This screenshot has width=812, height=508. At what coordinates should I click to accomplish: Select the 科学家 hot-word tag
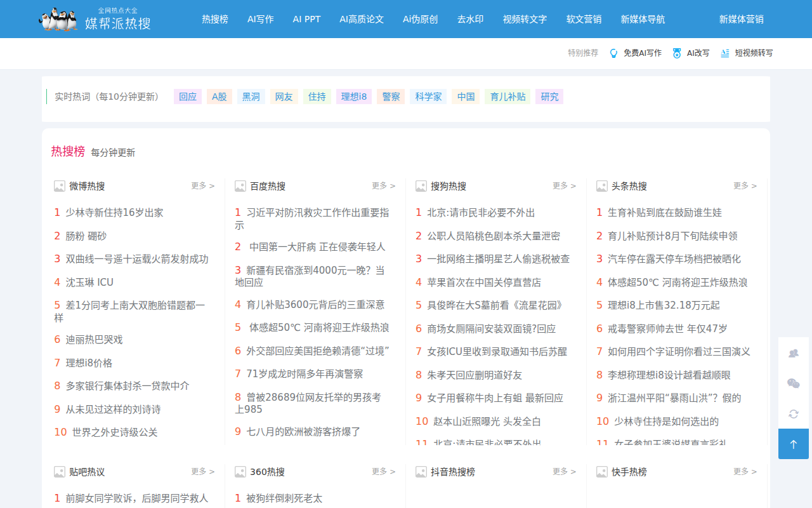[x=428, y=97]
